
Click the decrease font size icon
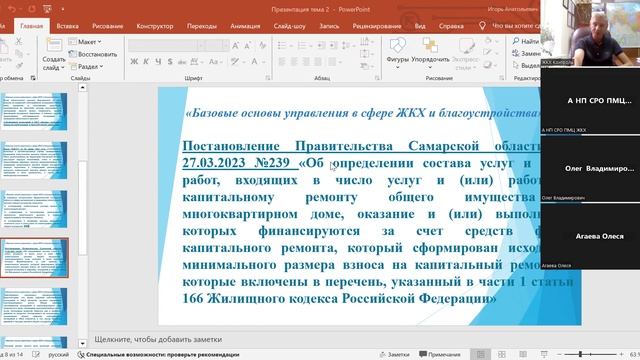[x=247, y=45]
